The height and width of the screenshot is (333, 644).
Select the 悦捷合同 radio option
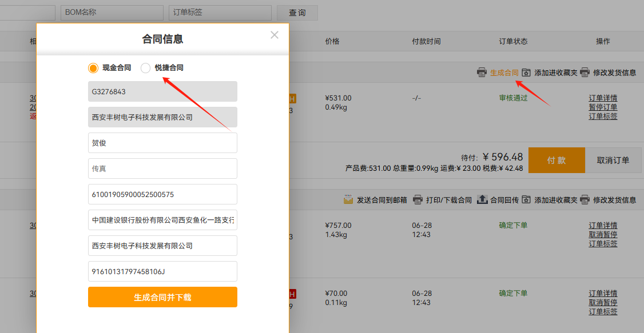146,68
